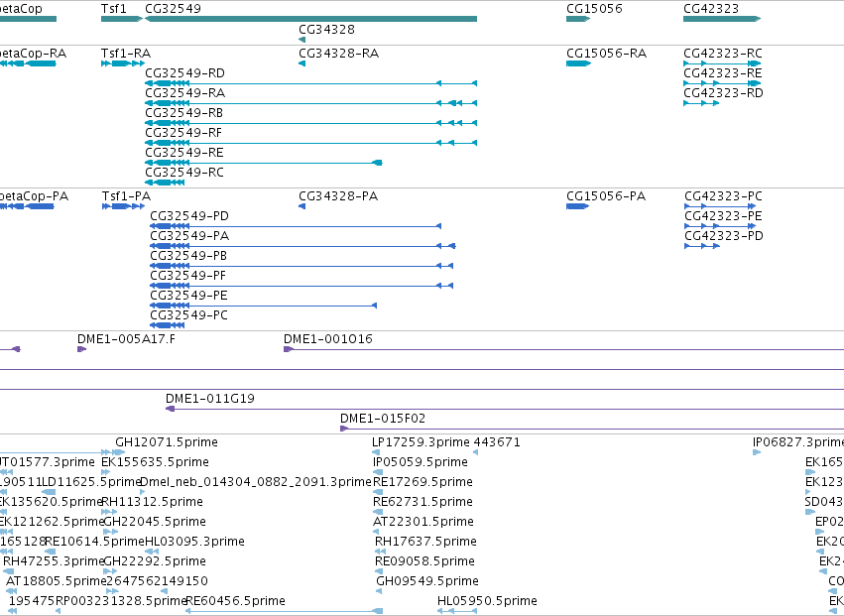Click protein label CG32549-PF
The height and width of the screenshot is (616, 844).
(x=187, y=276)
